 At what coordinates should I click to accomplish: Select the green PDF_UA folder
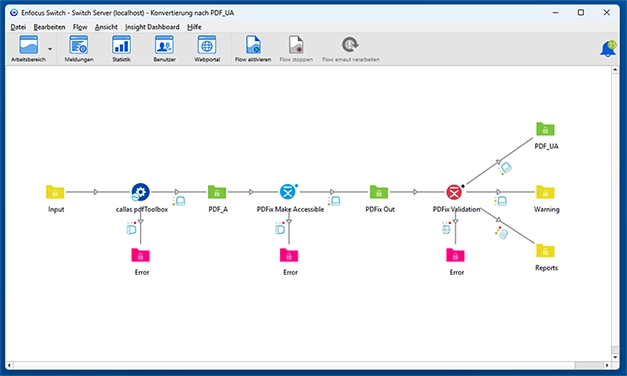pos(545,129)
